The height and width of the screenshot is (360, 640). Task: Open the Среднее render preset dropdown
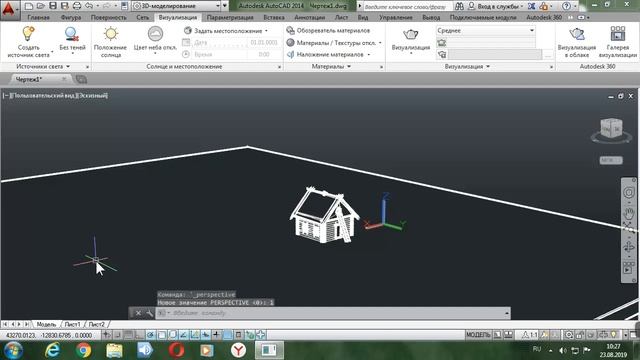(x=485, y=31)
